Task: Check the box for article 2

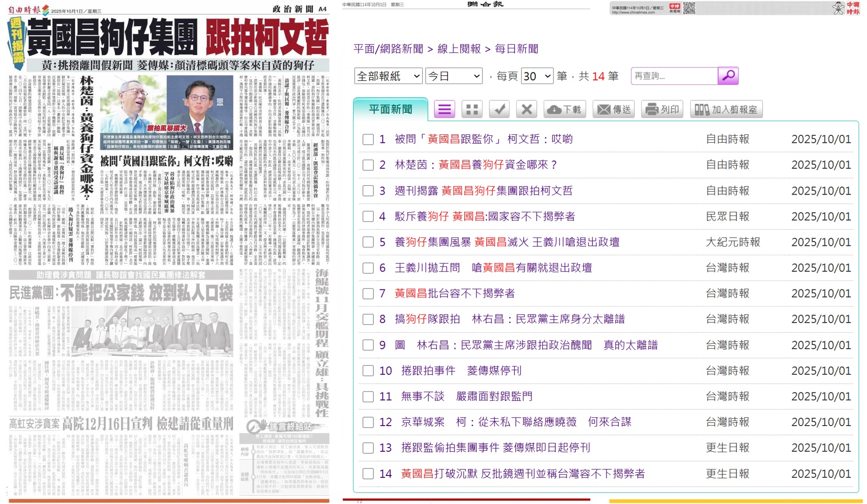Action: click(368, 165)
